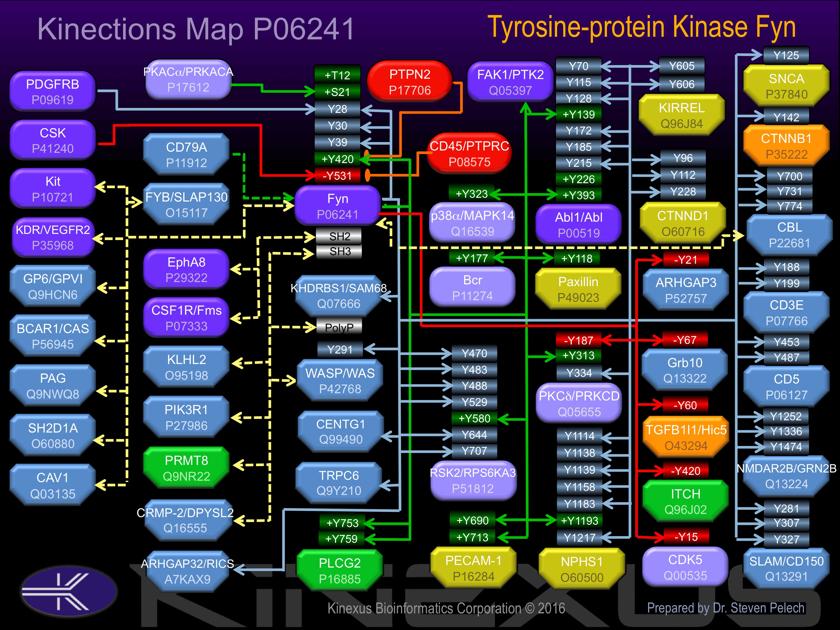Click the green PLCG2 P16885 node

click(x=339, y=570)
